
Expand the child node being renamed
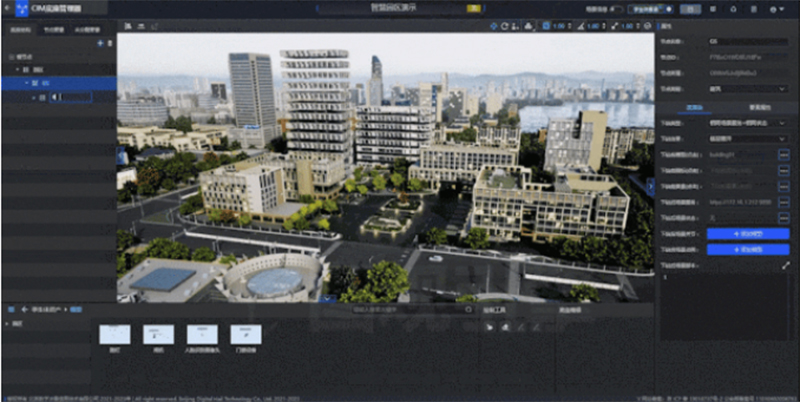pos(34,97)
